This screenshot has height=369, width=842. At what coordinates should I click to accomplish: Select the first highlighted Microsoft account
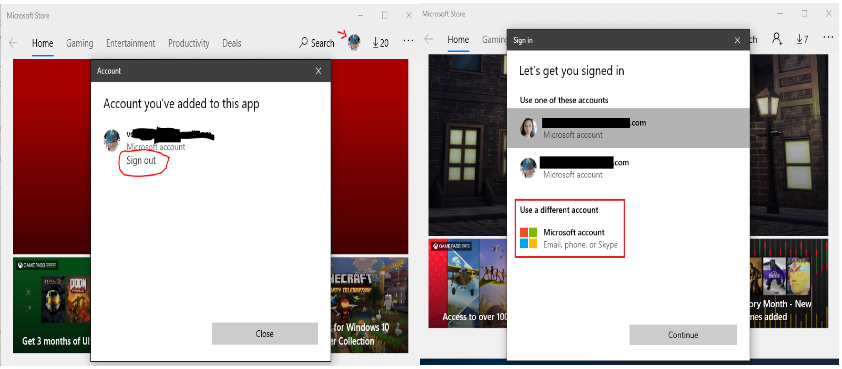(x=628, y=128)
